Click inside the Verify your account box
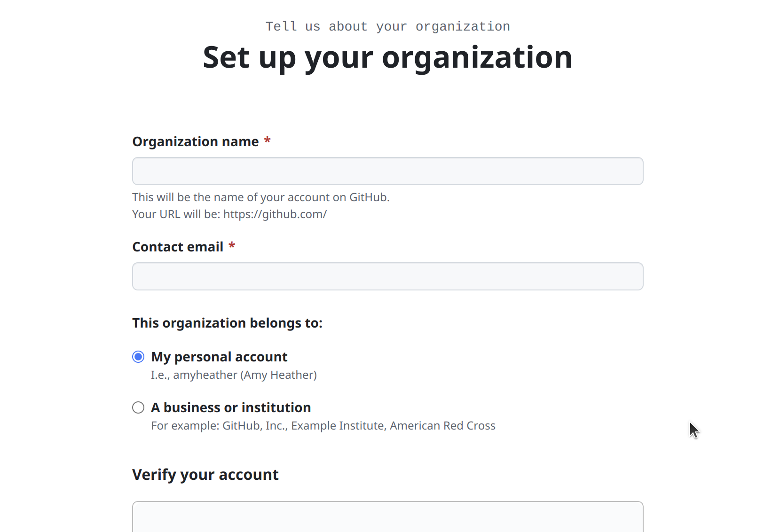The image size is (780, 532). click(x=387, y=518)
